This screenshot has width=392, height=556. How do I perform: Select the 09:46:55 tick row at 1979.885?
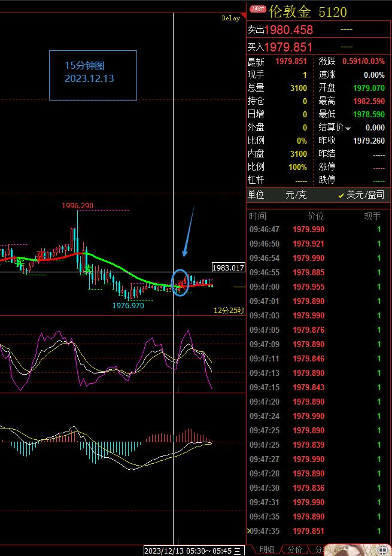(x=318, y=272)
